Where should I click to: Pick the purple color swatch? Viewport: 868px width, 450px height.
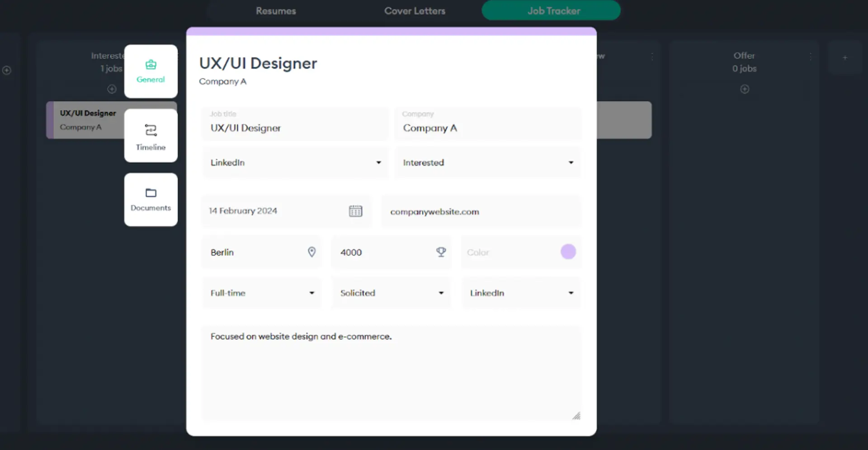coord(568,252)
